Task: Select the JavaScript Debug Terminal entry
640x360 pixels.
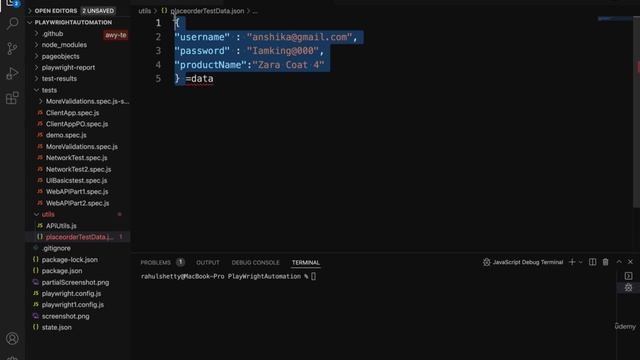Action: point(523,262)
